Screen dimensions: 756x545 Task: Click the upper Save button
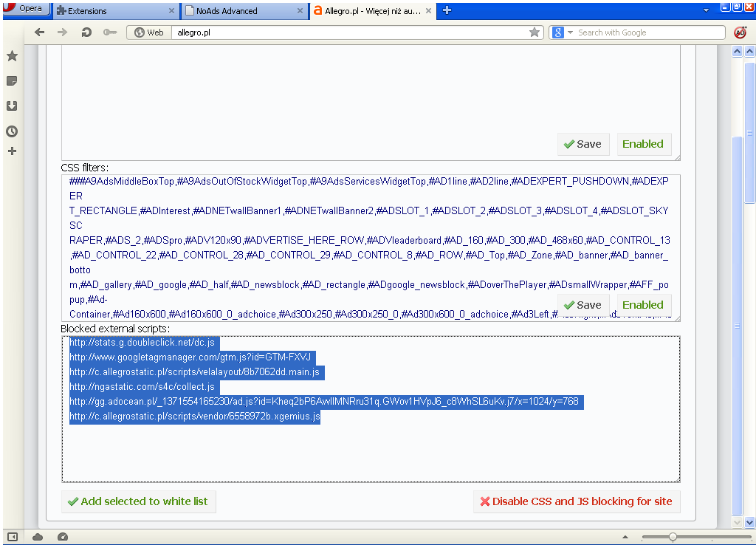coord(583,144)
